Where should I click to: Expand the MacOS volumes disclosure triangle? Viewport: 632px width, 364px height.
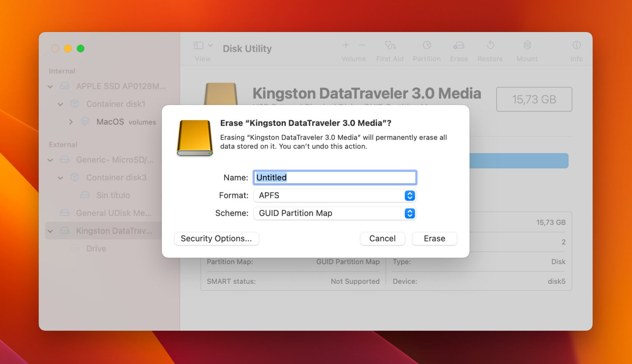(71, 122)
